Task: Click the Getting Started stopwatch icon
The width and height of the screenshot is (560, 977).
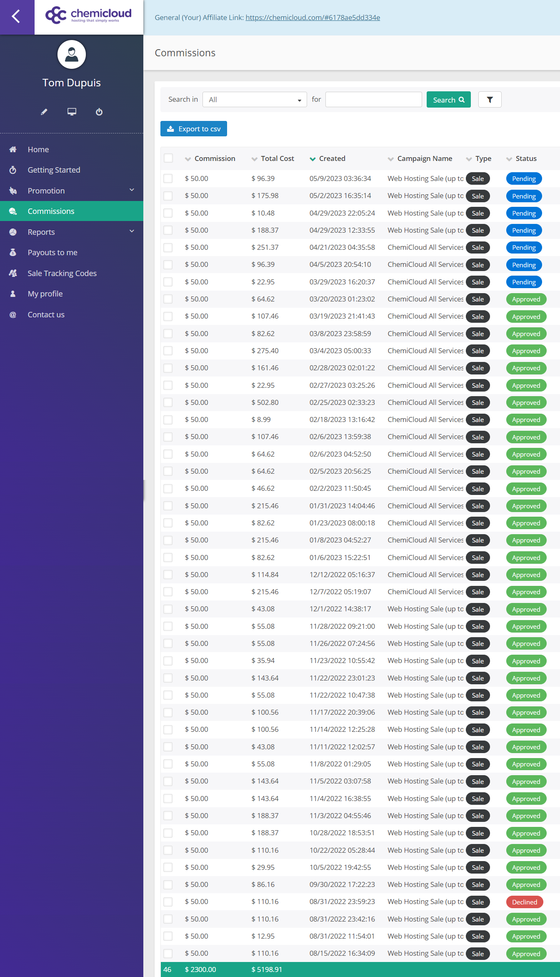Action: point(13,170)
